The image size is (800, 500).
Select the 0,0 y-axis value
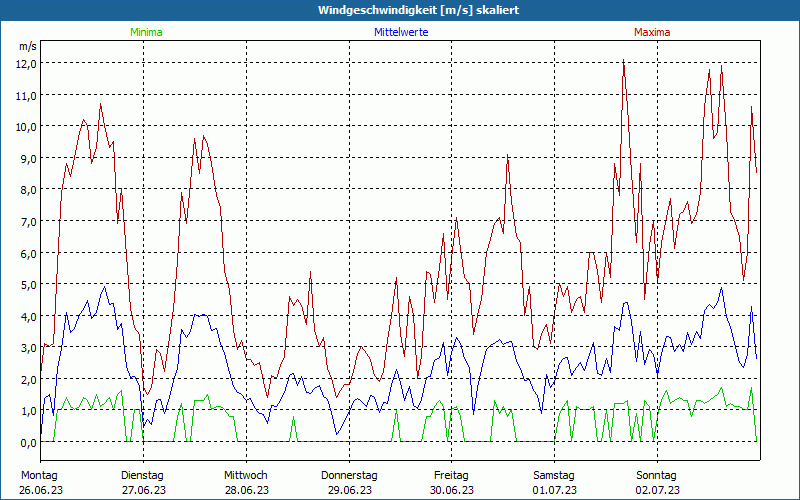pyautogui.click(x=27, y=442)
